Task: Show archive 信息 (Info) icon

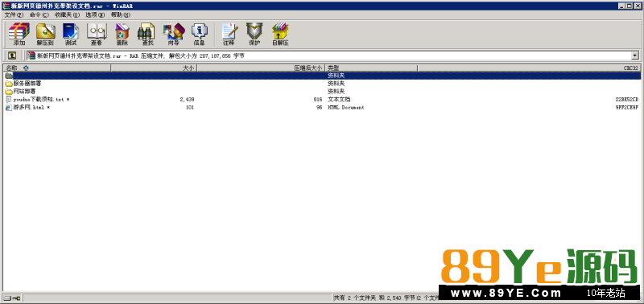Action: pyautogui.click(x=199, y=35)
